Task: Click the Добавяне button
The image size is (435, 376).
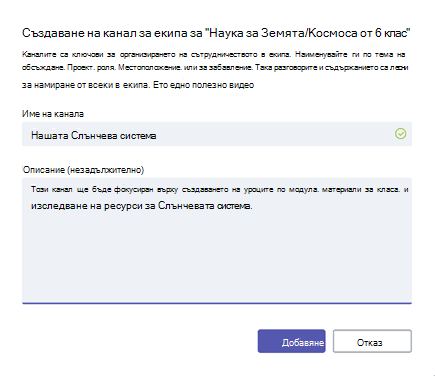Action: pyautogui.click(x=291, y=341)
